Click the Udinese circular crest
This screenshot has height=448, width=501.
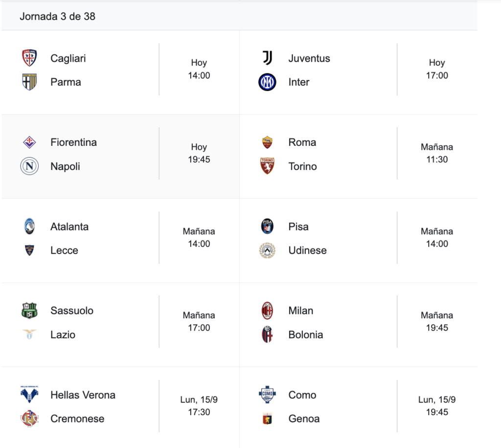267,251
